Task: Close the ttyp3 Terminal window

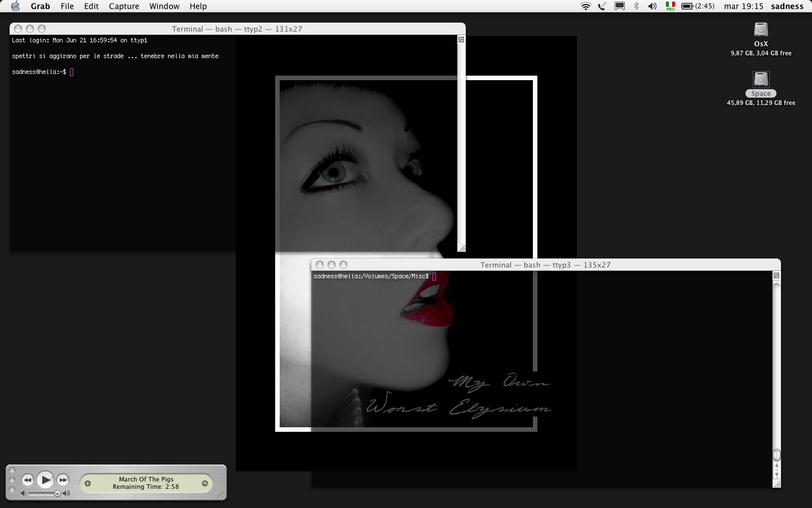Action: [x=320, y=265]
